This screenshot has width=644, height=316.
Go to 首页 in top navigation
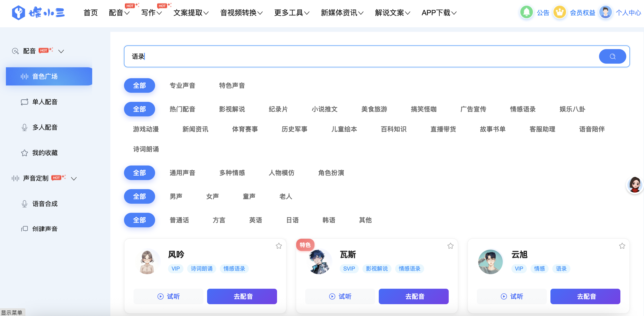tap(91, 13)
